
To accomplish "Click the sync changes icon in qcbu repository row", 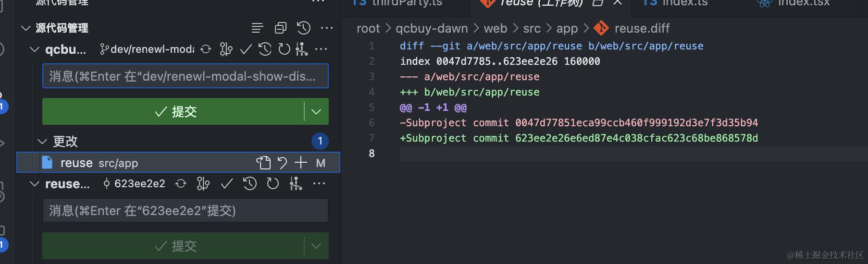I will pyautogui.click(x=206, y=49).
